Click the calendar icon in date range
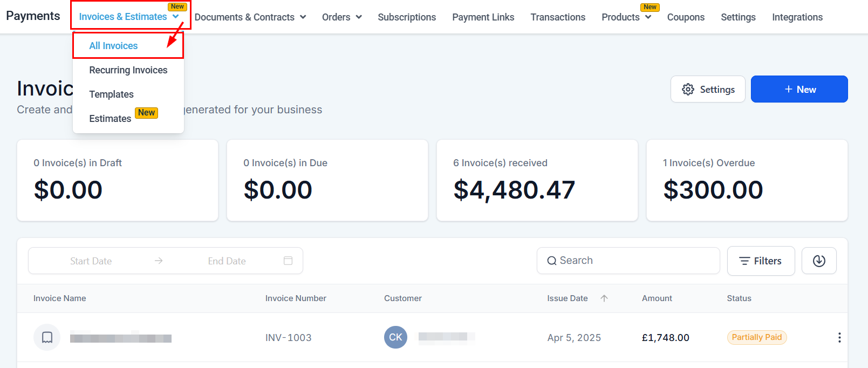This screenshot has width=868, height=368. point(288,261)
